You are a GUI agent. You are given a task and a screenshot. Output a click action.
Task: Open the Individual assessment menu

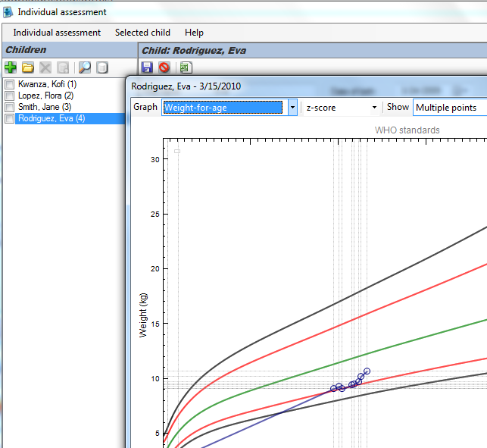57,33
